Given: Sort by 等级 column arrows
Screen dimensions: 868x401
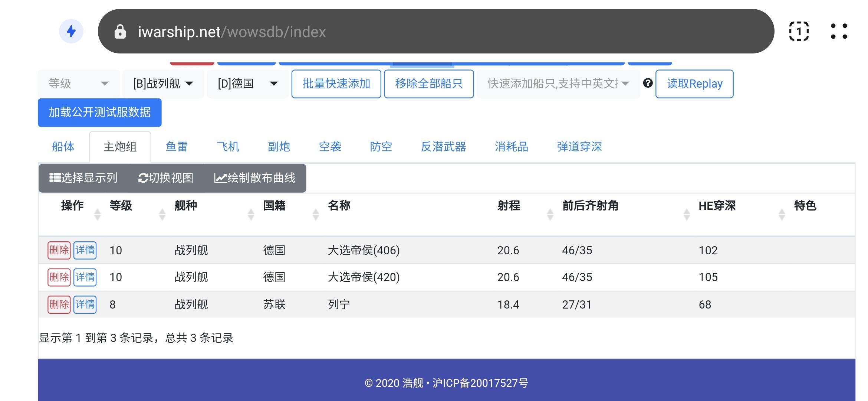Looking at the screenshot, I should (162, 214).
